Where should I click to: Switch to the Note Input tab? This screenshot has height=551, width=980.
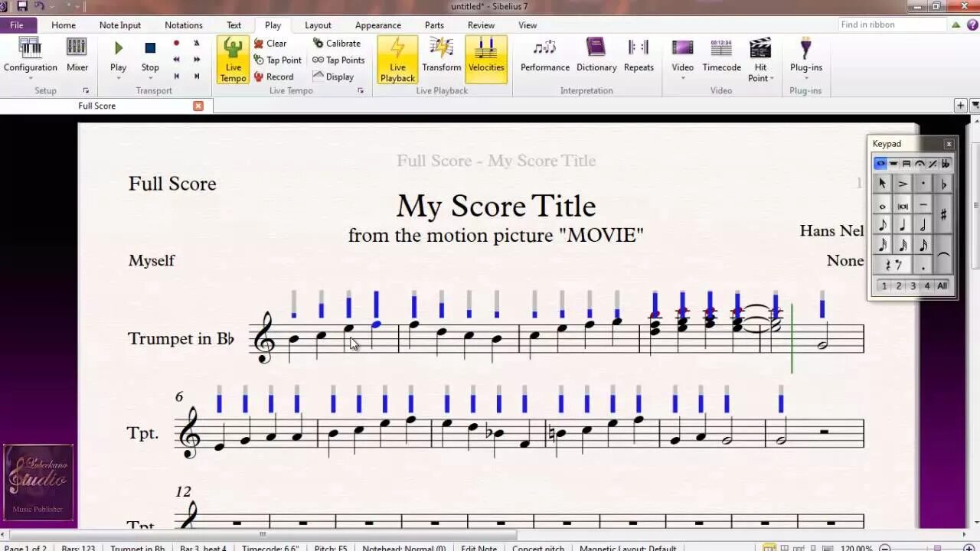tap(120, 25)
